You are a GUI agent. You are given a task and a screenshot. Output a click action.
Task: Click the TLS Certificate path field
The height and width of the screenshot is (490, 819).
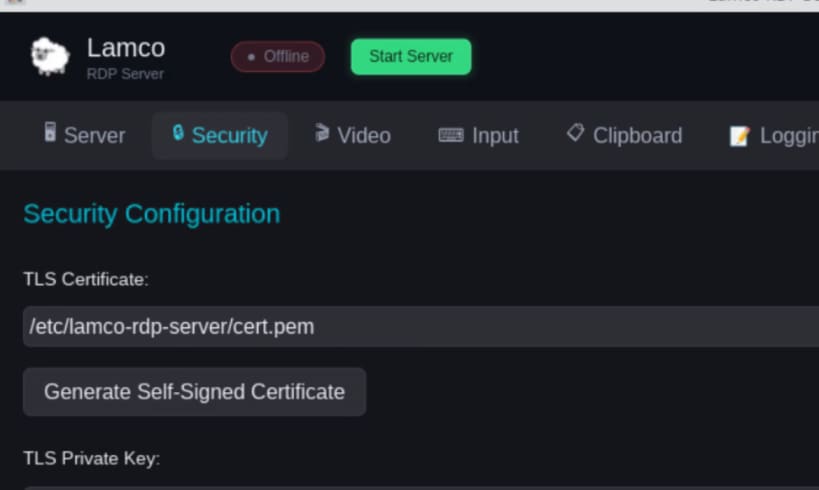click(x=421, y=326)
